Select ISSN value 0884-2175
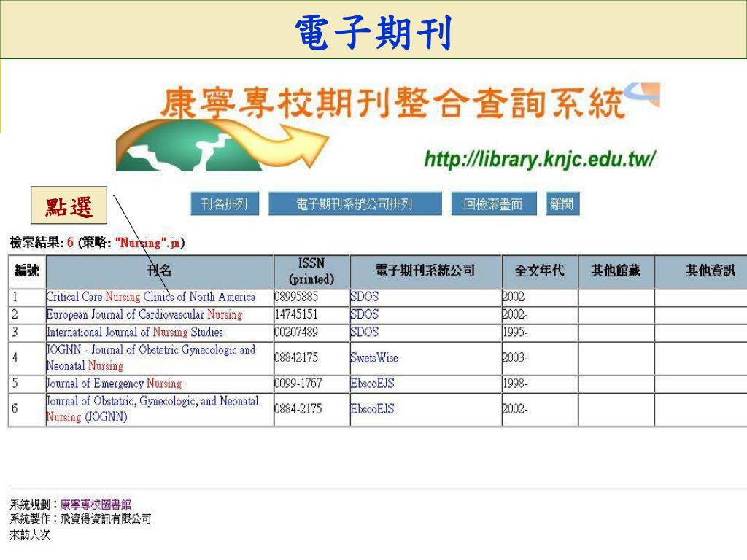 (298, 409)
